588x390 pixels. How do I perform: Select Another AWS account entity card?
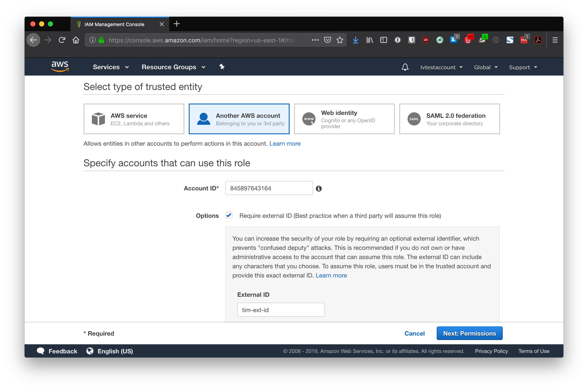click(x=239, y=119)
